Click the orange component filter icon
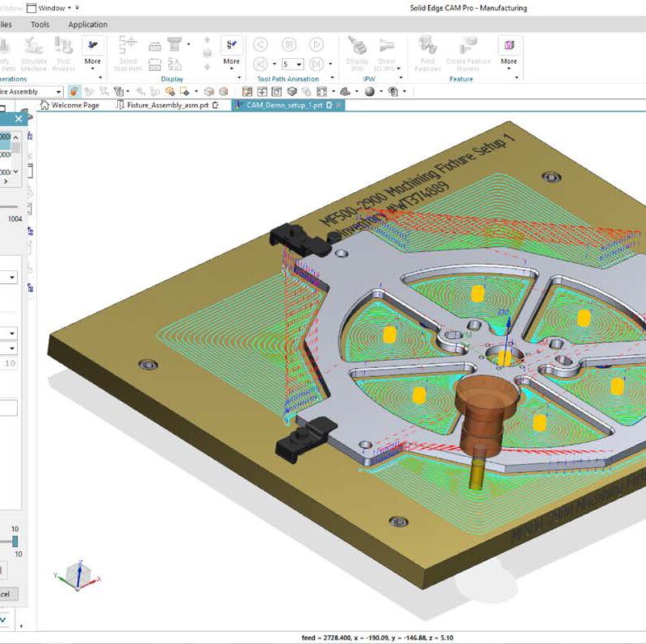Viewport: 646px width, 644px height. pos(170,91)
